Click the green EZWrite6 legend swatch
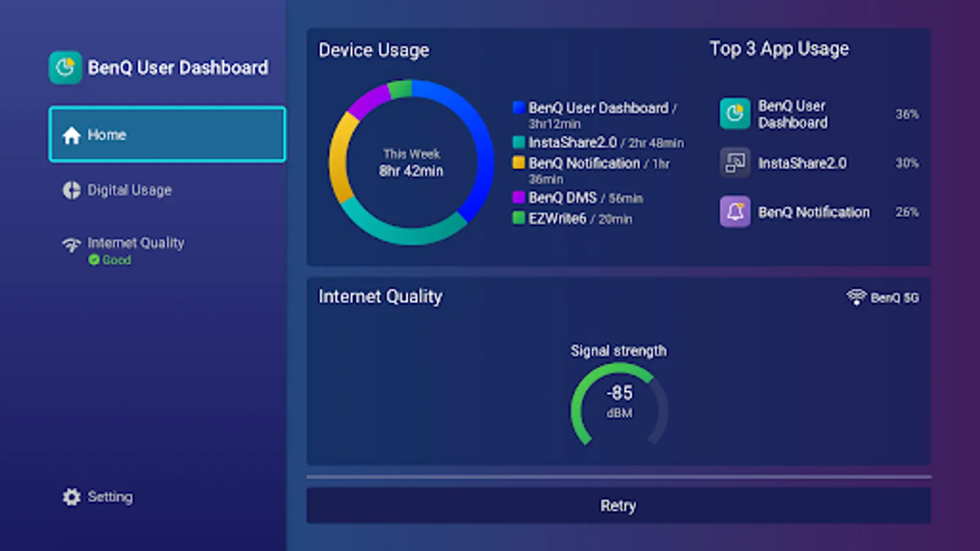This screenshot has width=980, height=551. (519, 218)
